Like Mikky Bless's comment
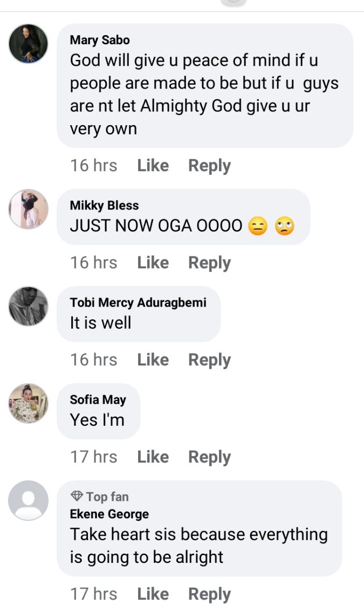The image size is (364, 612). pos(153,263)
